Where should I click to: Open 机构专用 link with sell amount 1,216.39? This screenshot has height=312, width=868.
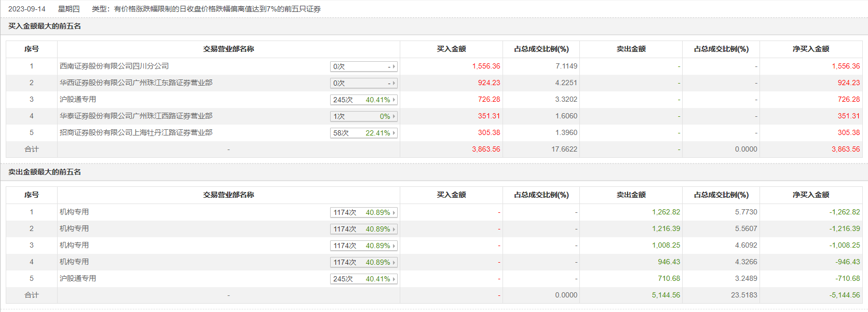tap(74, 228)
